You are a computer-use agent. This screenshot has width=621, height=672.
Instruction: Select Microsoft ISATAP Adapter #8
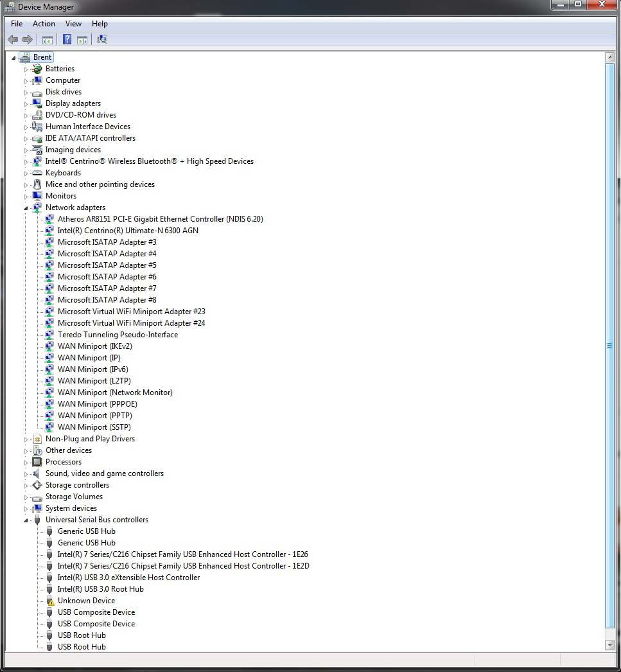coord(107,299)
